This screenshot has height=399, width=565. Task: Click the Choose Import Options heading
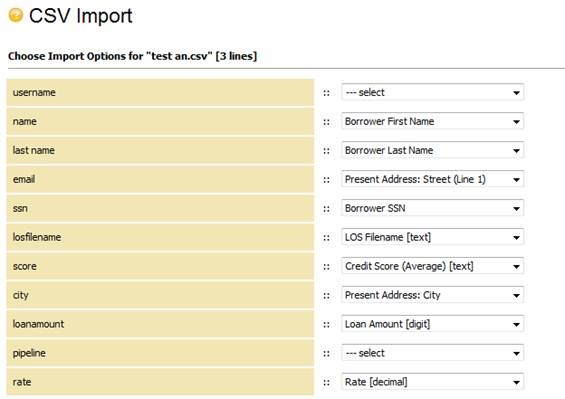click(x=133, y=56)
